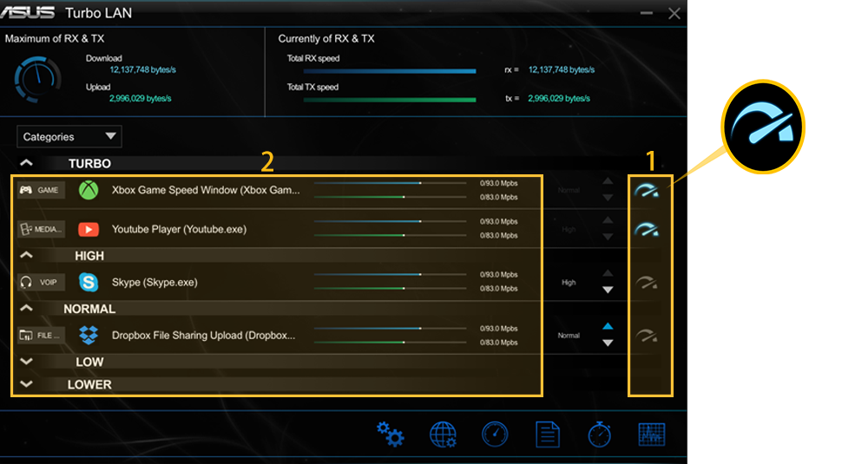The image size is (868, 464).
Task: Lower Skype priority with the down arrow
Action: [x=608, y=291]
